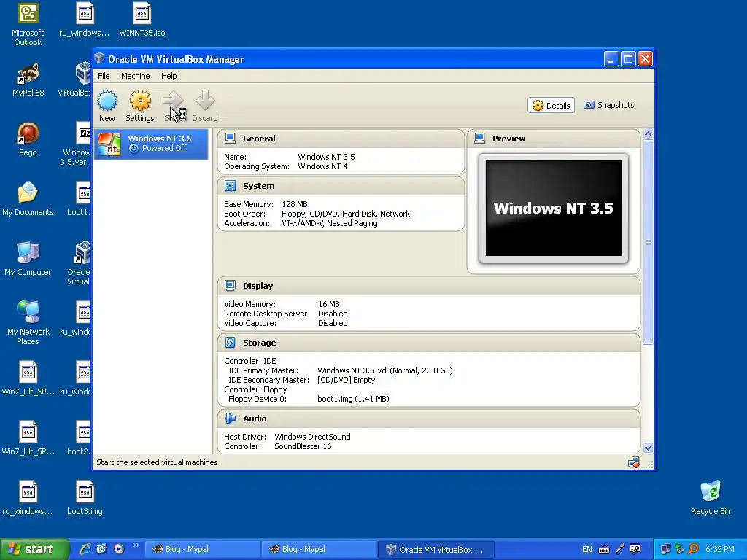747x560 pixels.
Task: Click the Storage section disk icon
Action: tap(230, 343)
